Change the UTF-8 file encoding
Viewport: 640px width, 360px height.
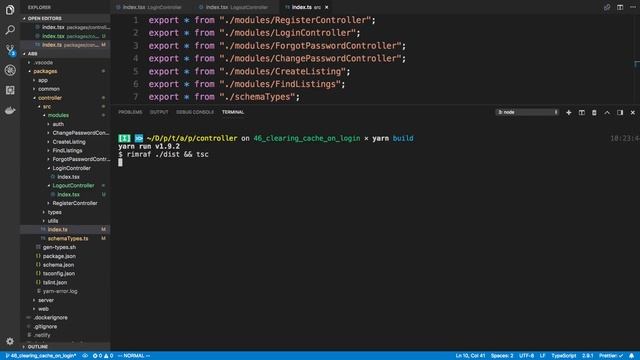527,356
